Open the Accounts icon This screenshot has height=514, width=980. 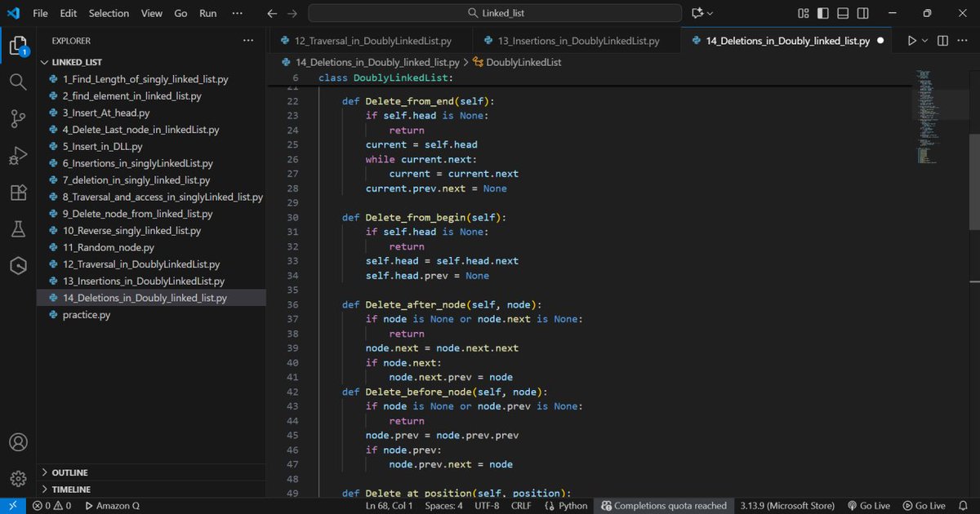pos(18,442)
